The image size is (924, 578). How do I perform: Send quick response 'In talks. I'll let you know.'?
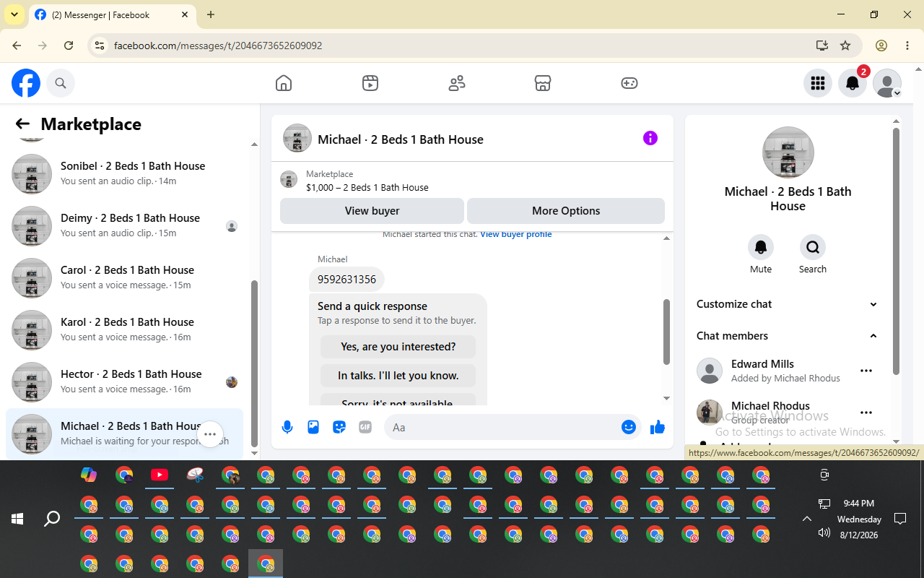(398, 376)
